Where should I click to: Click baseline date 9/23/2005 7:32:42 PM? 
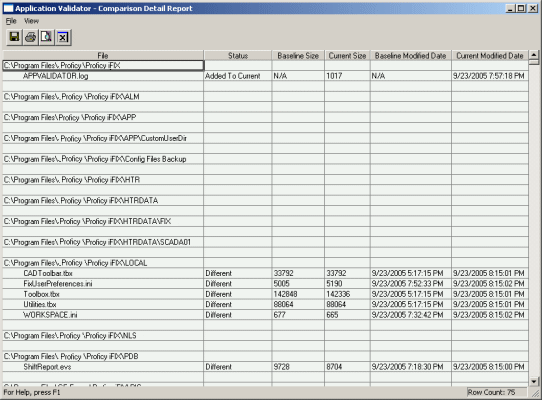coord(411,315)
